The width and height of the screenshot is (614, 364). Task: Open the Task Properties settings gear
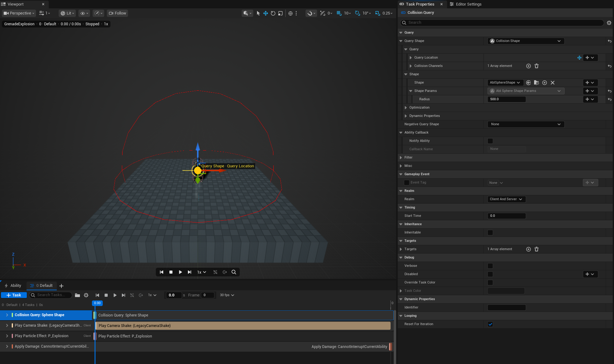click(x=609, y=23)
